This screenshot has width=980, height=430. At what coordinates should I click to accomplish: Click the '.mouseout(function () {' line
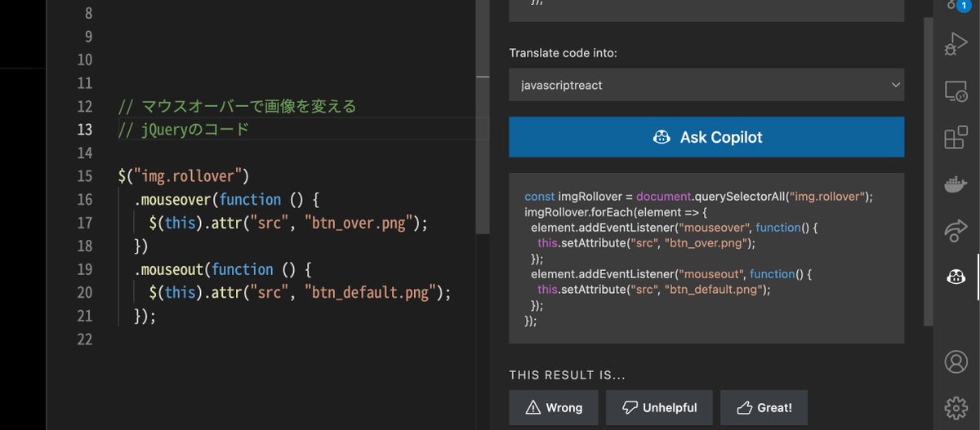coord(223,269)
